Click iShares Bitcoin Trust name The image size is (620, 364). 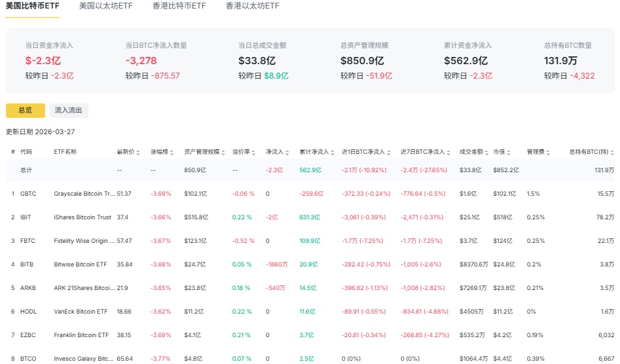point(82,217)
